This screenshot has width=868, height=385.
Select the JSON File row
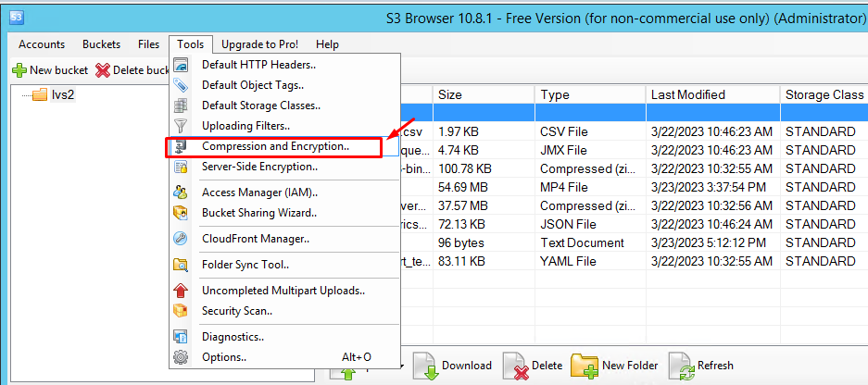tap(634, 224)
